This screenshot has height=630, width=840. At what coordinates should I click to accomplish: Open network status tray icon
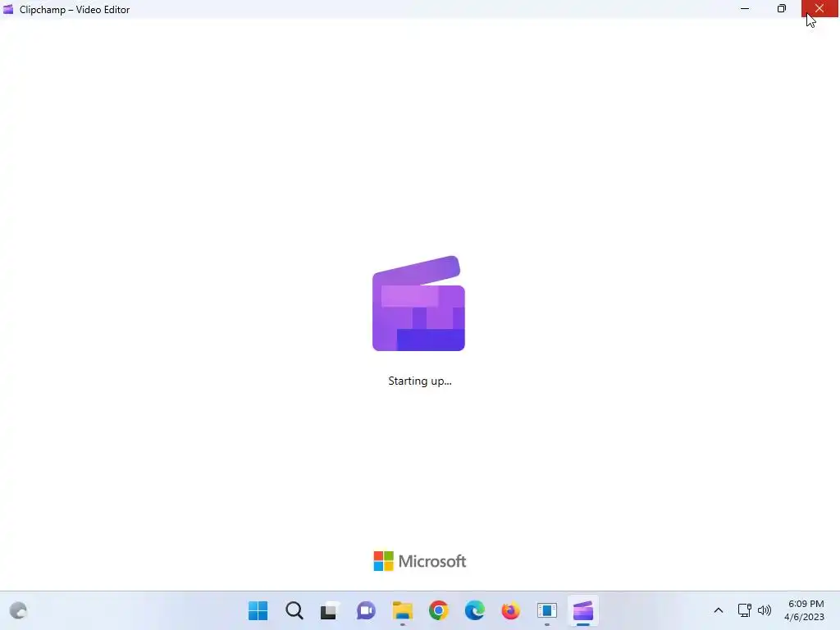744,610
